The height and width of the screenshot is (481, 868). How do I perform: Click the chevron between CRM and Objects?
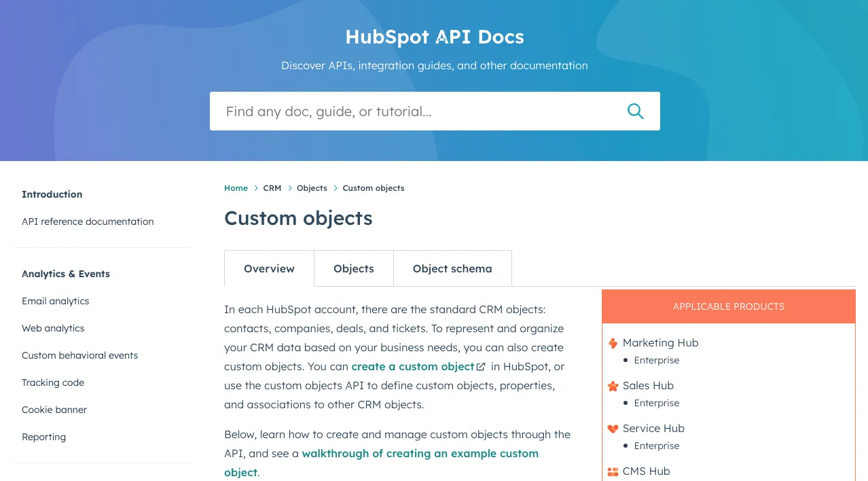pyautogui.click(x=289, y=188)
